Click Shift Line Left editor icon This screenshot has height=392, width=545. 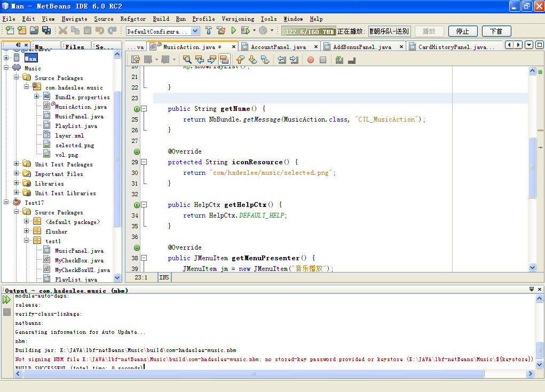(282, 60)
